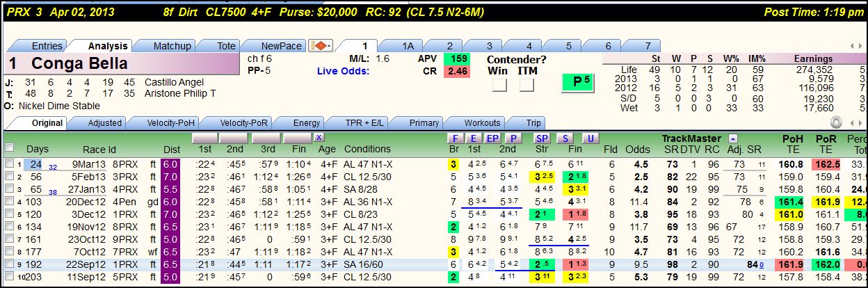Screen dimensions: 868x288
Task: Click the green APV 159 value cell
Action: click(x=456, y=59)
